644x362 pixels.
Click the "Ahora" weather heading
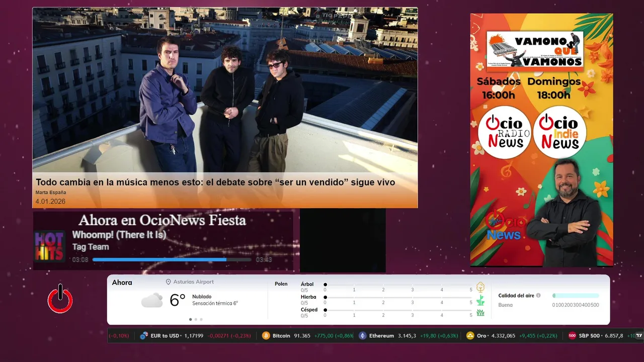click(x=122, y=283)
